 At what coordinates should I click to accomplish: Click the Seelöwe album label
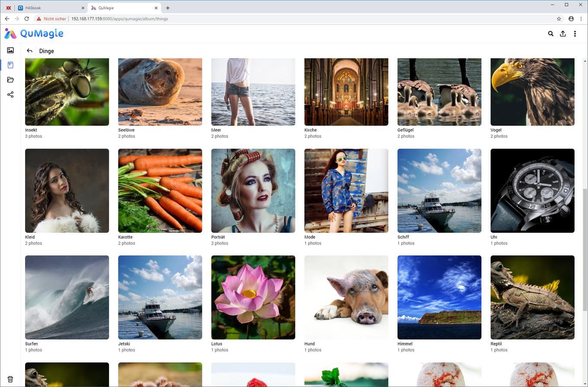click(126, 130)
